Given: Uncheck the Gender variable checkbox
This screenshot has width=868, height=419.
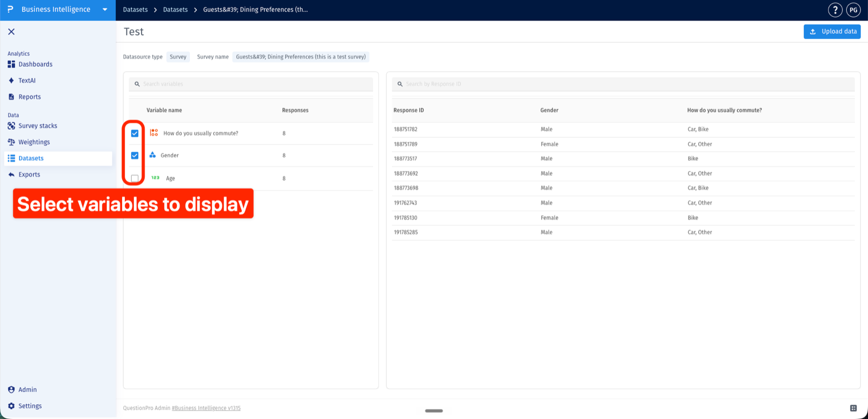Looking at the screenshot, I should 135,155.
